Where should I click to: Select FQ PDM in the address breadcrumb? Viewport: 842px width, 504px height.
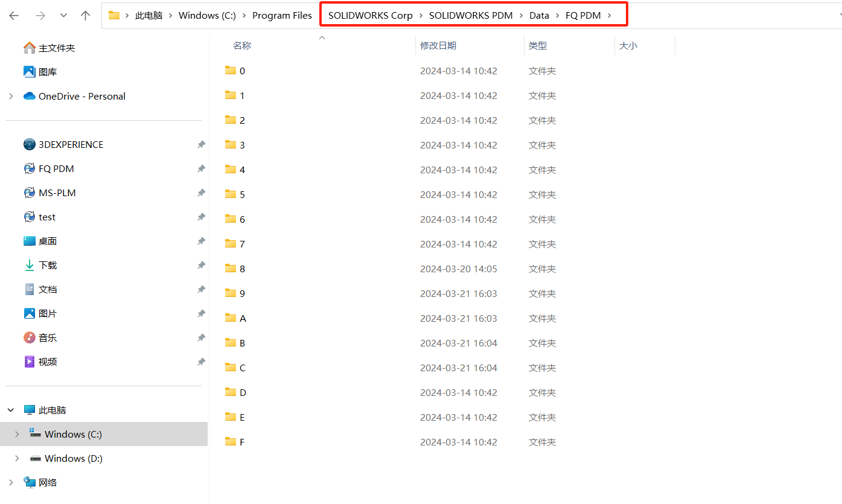pos(583,16)
